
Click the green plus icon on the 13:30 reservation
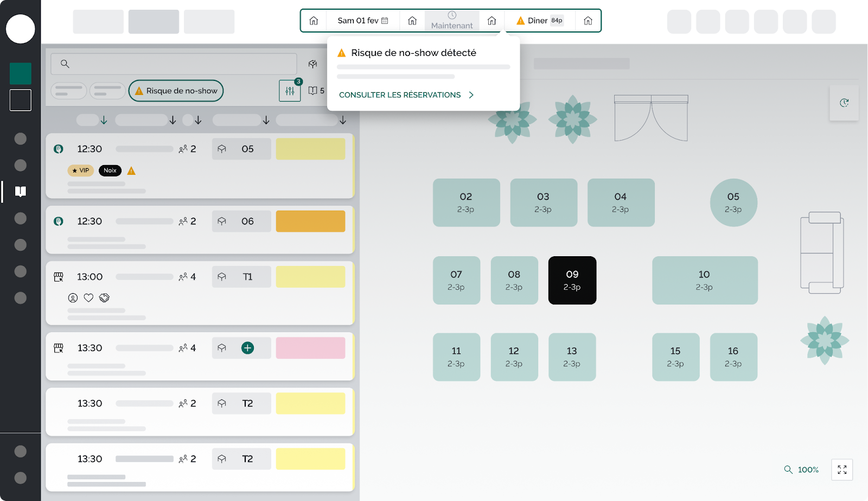click(248, 348)
